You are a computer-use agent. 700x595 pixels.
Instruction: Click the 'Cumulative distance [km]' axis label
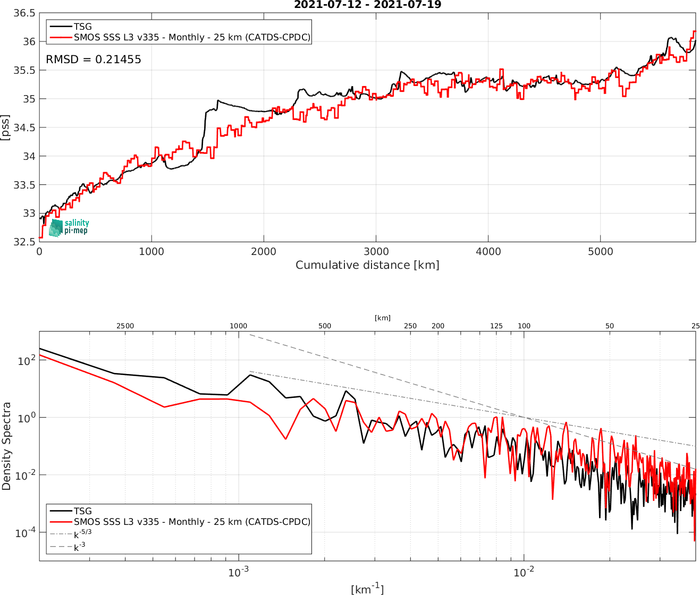pyautogui.click(x=367, y=265)
